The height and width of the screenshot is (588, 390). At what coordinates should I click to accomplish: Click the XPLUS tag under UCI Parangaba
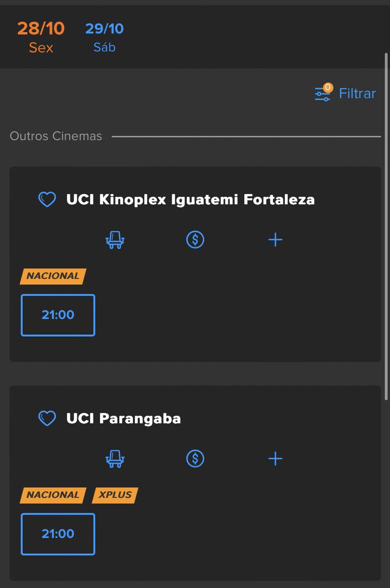click(x=115, y=495)
